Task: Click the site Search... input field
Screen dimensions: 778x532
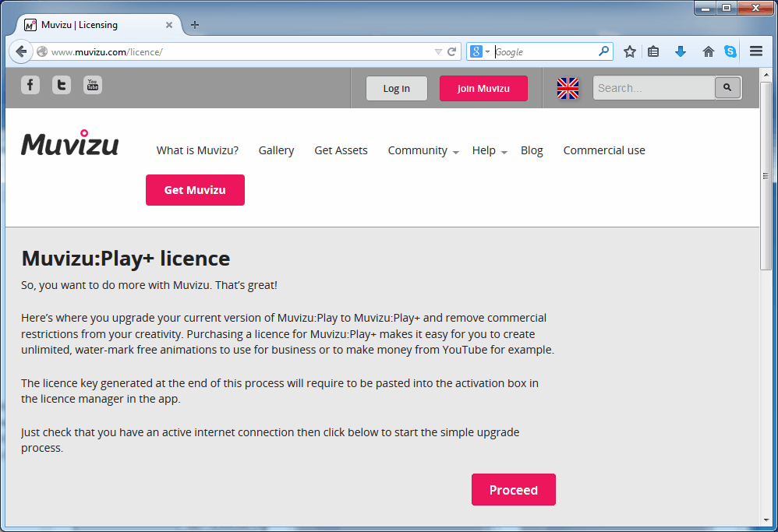Action: pyautogui.click(x=655, y=88)
